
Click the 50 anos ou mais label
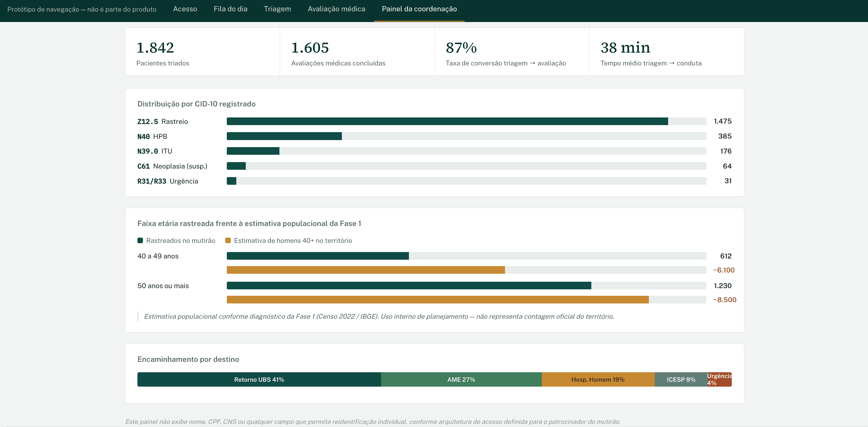[163, 286]
